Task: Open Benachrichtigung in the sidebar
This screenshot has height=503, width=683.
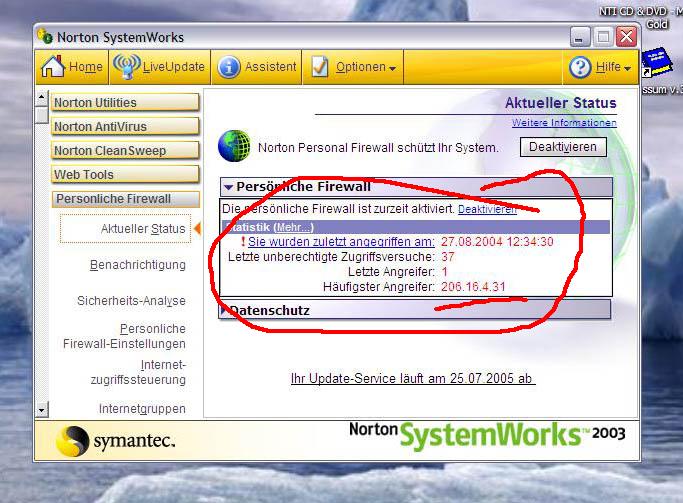Action: coord(138,265)
